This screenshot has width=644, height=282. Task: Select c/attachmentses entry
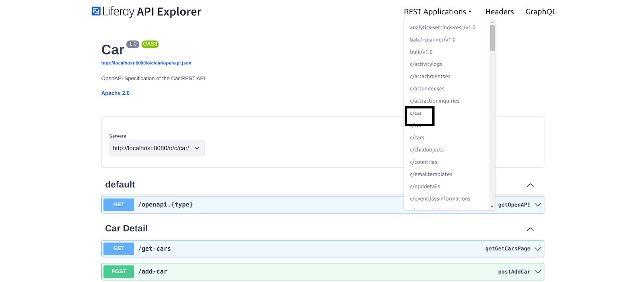point(430,76)
